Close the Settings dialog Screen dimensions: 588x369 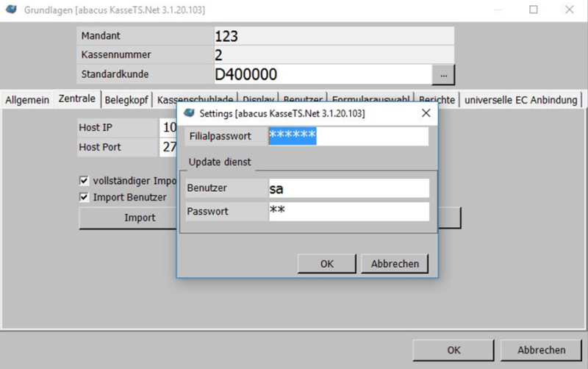click(425, 114)
